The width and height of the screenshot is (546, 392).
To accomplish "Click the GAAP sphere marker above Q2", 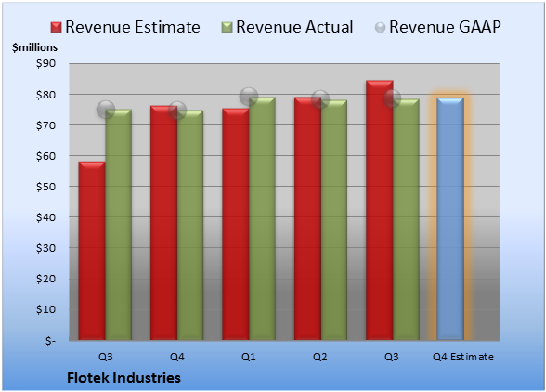I will tap(320, 99).
